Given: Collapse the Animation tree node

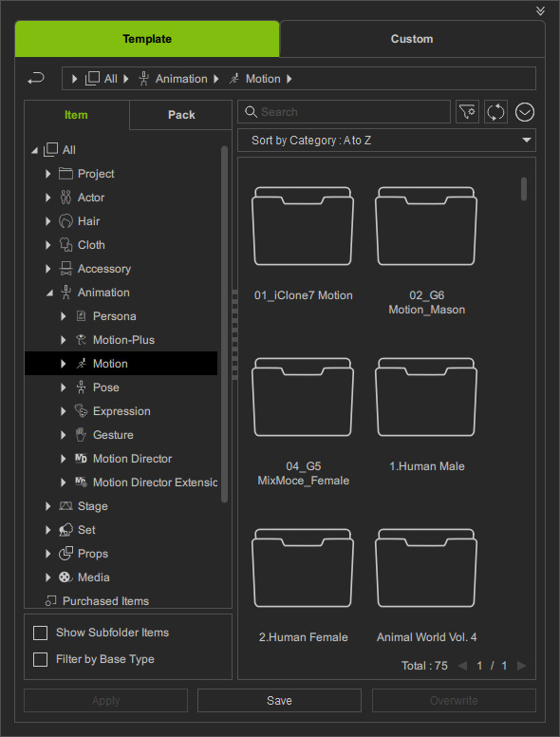Looking at the screenshot, I should pyautogui.click(x=49, y=293).
